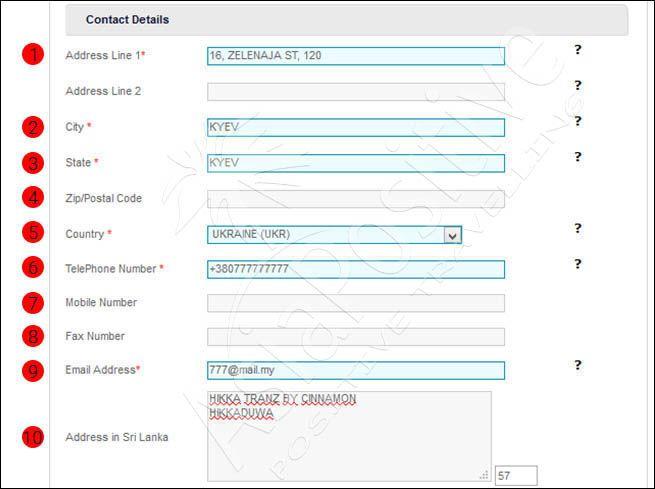655x489 pixels.
Task: Expand the Country dropdown arrow
Action: 452,235
